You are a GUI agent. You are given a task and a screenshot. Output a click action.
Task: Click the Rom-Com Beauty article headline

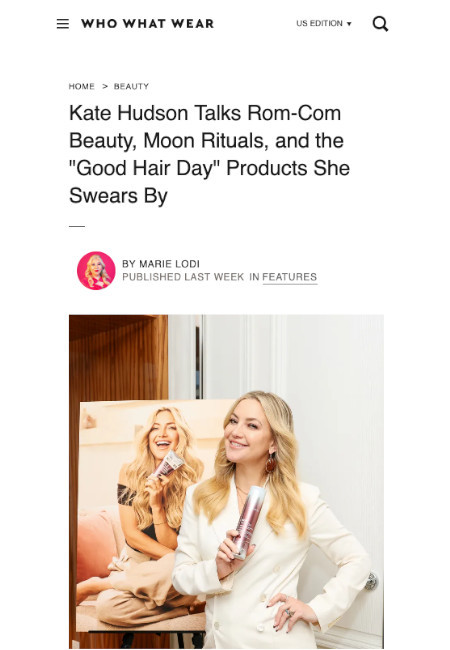[x=209, y=154]
